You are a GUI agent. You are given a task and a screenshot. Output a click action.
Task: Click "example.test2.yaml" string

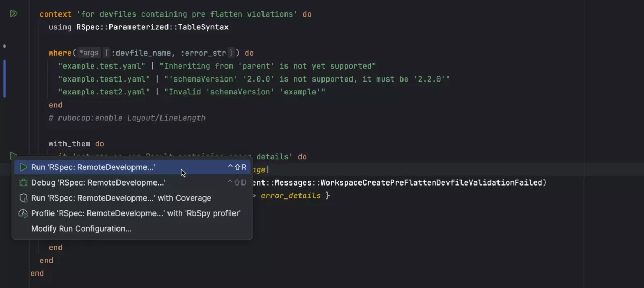point(104,92)
